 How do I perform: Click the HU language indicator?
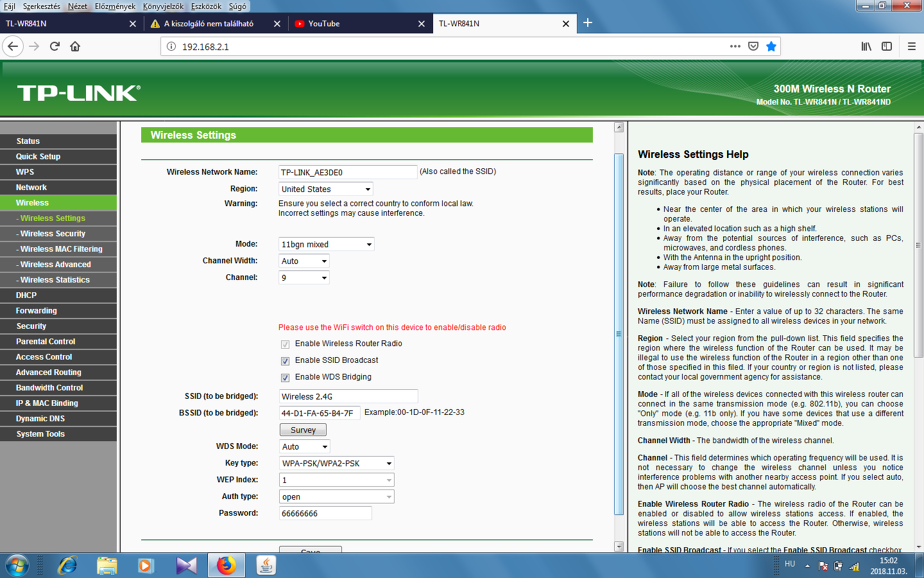click(790, 564)
